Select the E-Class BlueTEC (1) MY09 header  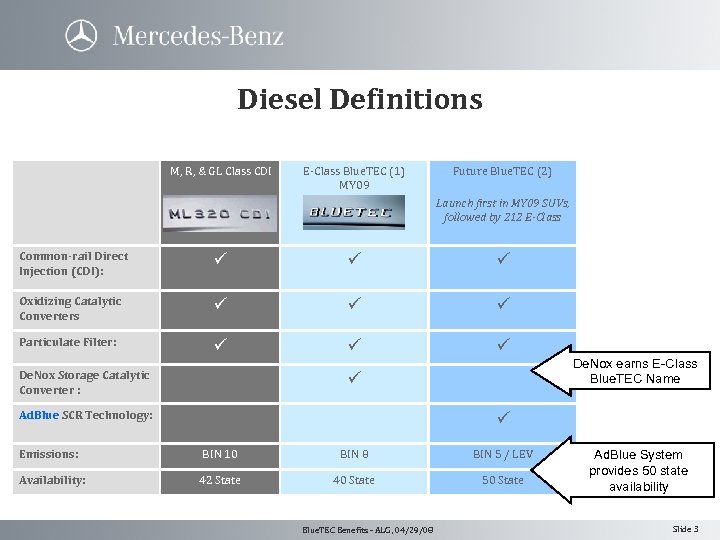point(354,178)
